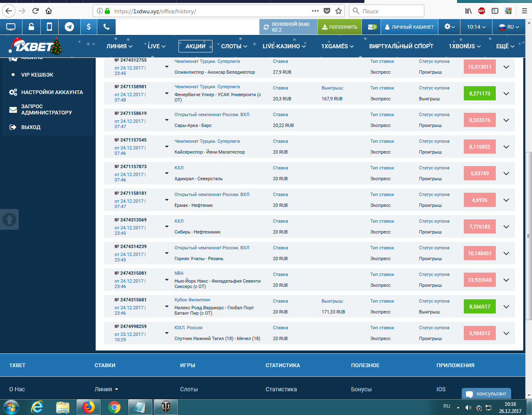Open the АКЦИИ menu item
Screen dimensions: 532x415
click(x=195, y=46)
